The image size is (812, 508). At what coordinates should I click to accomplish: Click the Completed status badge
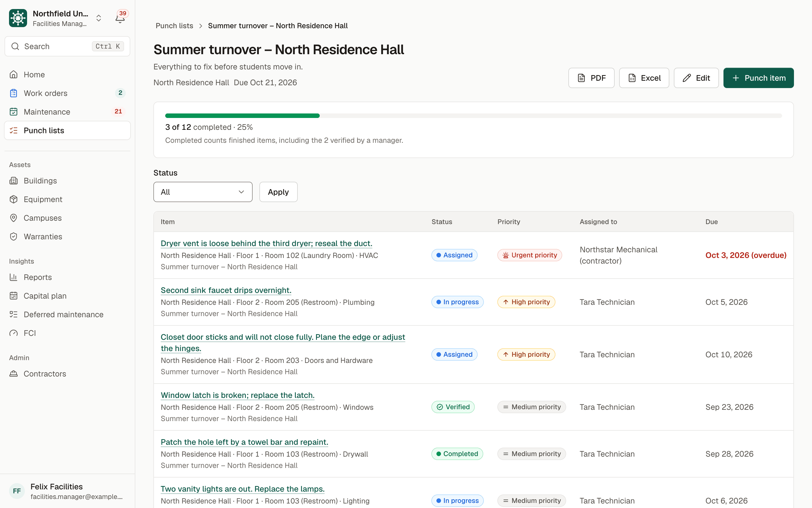tap(457, 454)
